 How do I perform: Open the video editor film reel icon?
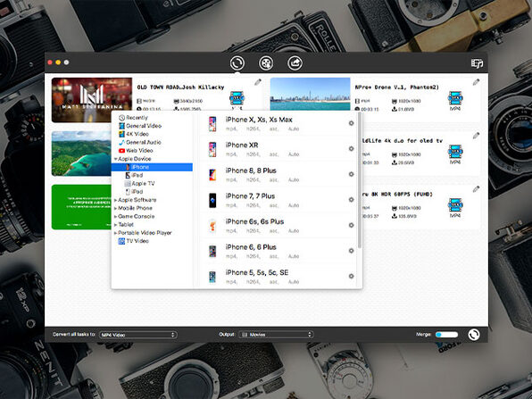[x=266, y=63]
